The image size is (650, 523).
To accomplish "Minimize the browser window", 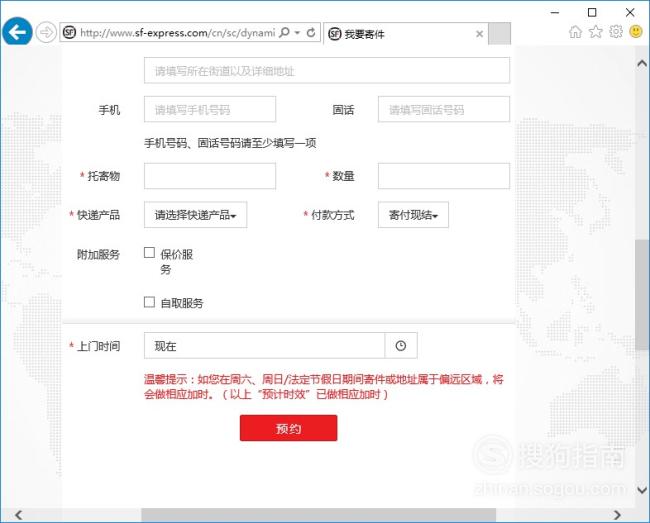I will [x=555, y=12].
